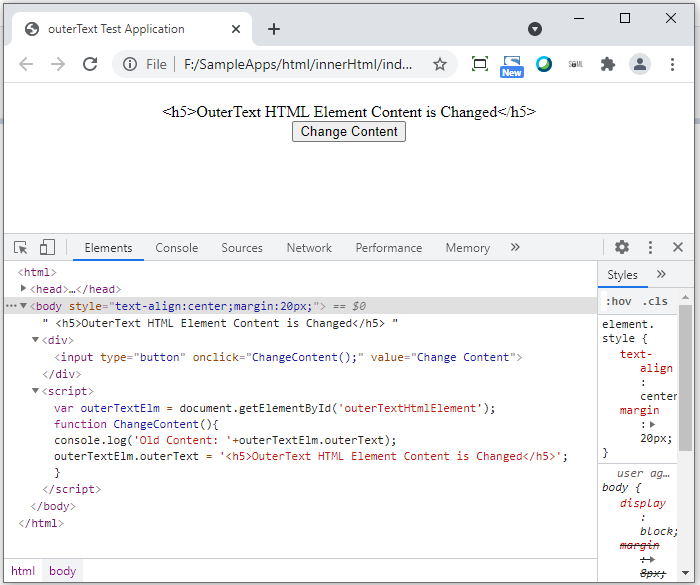Go back to the previous page
Viewport: 700px width, 585px height.
point(26,64)
